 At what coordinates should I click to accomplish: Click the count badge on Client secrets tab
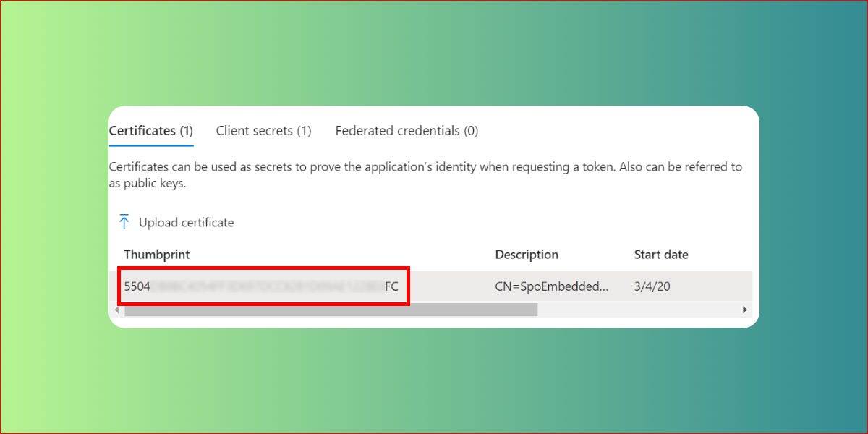305,130
